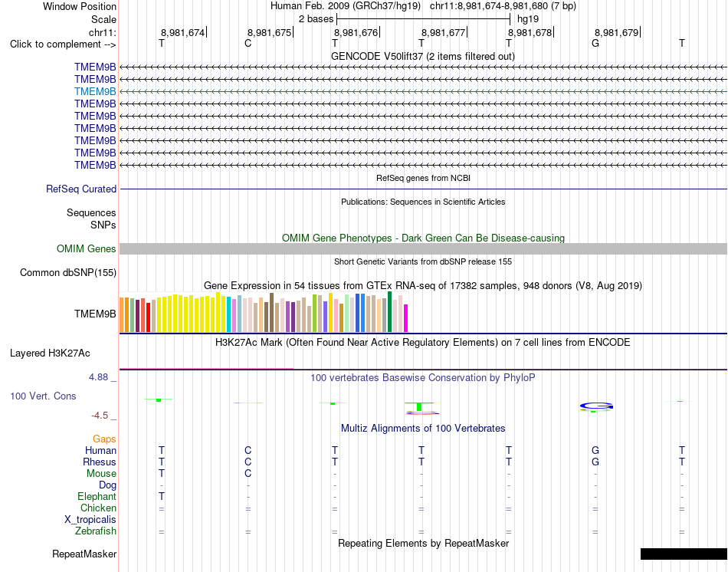Click the 'Sequences' track label
728x572 pixels.
(91, 213)
